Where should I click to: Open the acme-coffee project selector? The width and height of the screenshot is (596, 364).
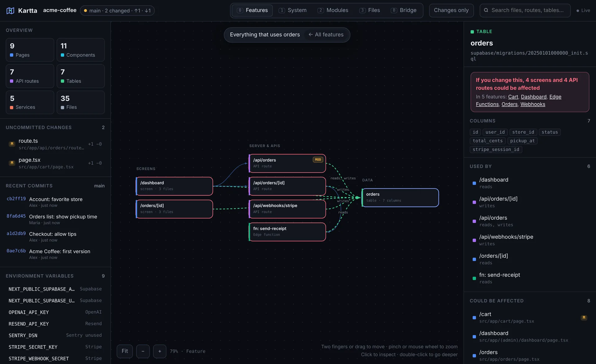coord(60,10)
